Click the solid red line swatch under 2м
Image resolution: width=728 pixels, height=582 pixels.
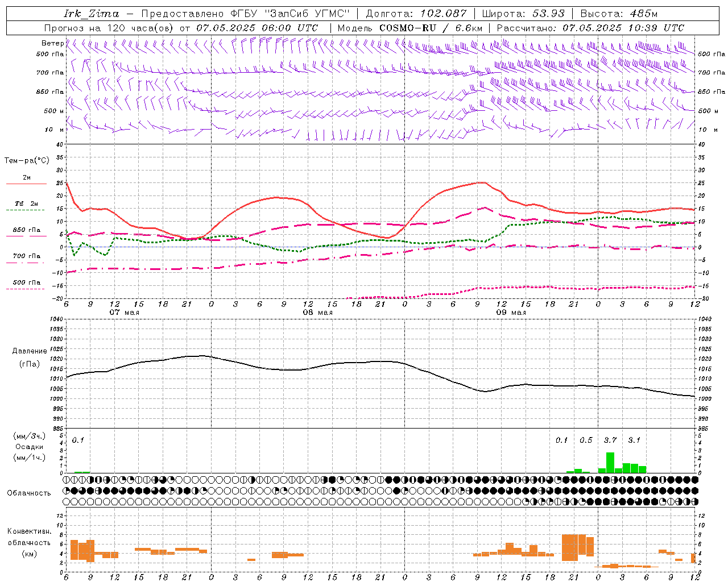point(26,184)
